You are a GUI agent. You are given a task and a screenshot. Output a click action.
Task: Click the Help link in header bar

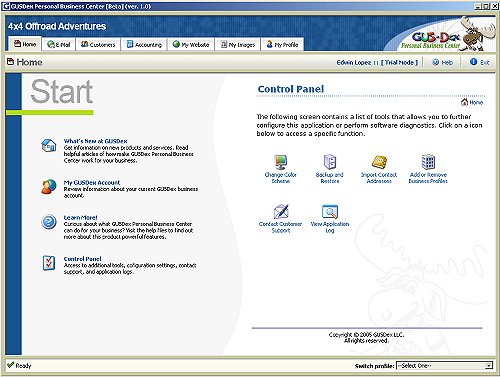447,62
